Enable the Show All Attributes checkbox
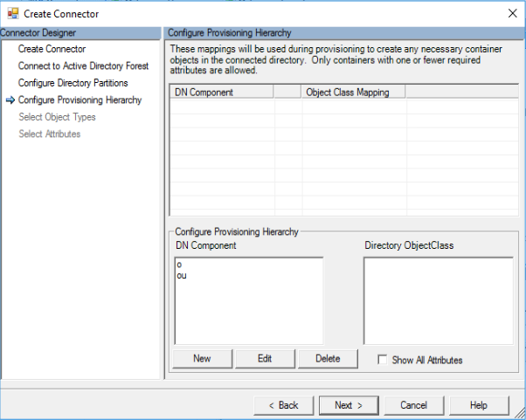Image resolution: width=526 pixels, height=420 pixels. coord(384,360)
